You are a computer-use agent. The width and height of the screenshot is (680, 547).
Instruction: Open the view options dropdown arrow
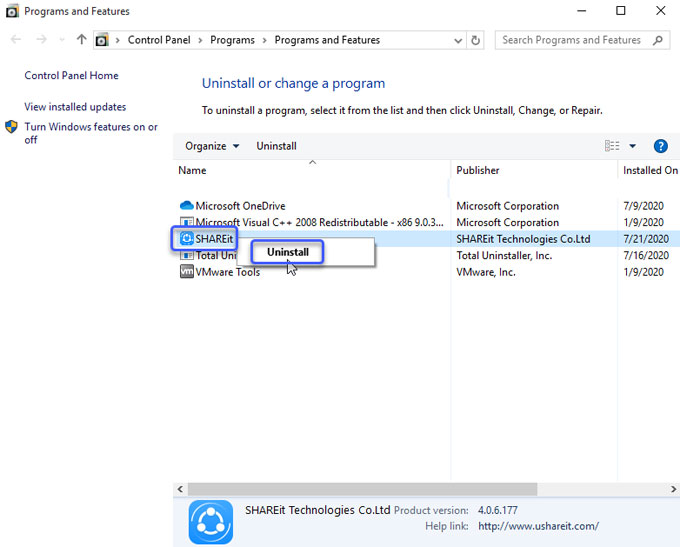click(633, 146)
